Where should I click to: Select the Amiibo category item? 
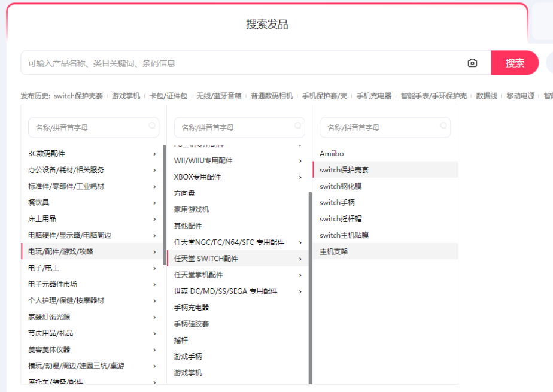coord(332,154)
